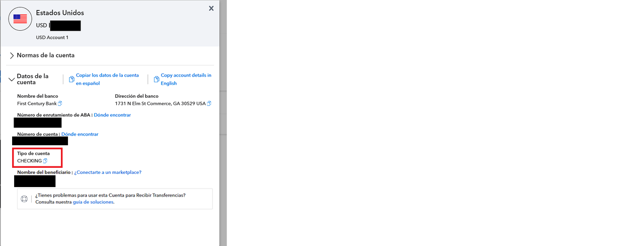Select the First Century Bank text

click(x=37, y=103)
